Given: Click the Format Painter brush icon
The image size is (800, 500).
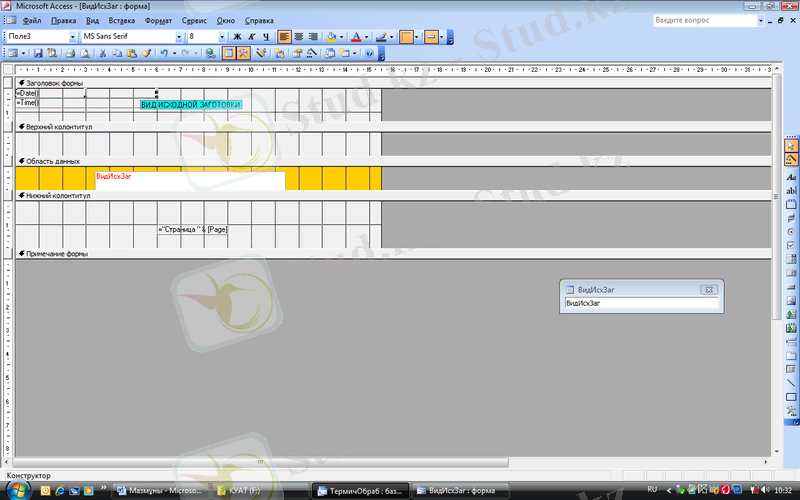Looking at the screenshot, I should pos(146,53).
